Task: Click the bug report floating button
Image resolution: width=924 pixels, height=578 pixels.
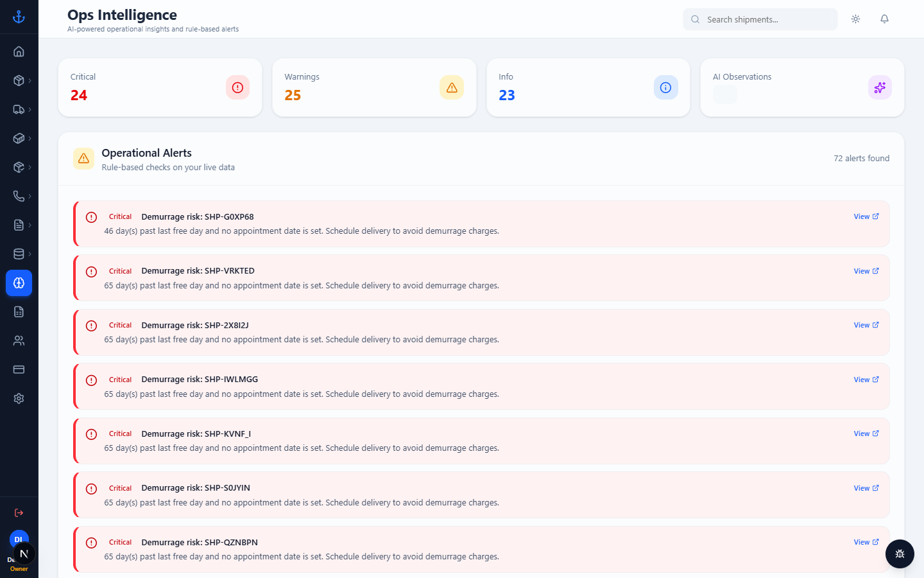Action: pyautogui.click(x=900, y=554)
